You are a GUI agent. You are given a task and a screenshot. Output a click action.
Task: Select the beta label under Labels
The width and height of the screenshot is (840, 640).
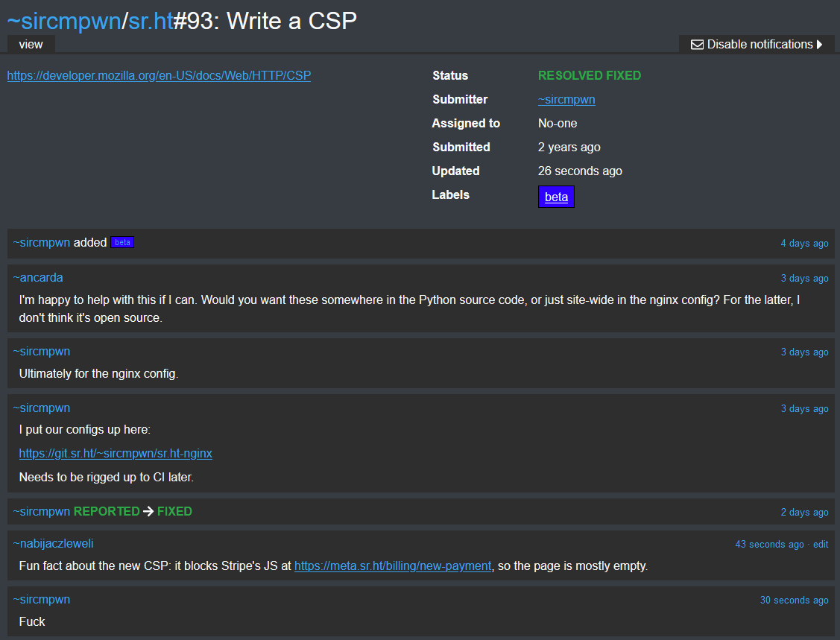point(556,197)
